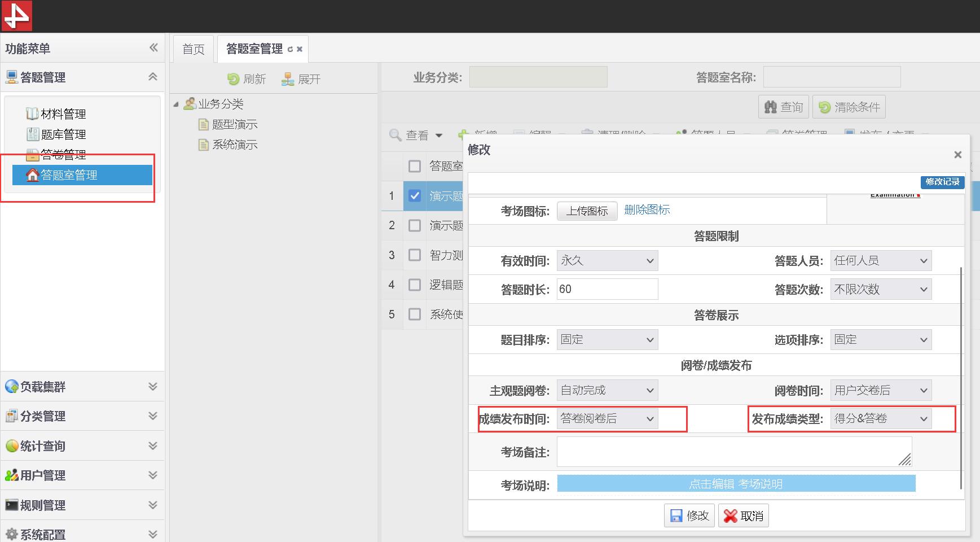980x542 pixels.
Task: Open the 主观题阅卷 dropdown
Action: click(x=607, y=390)
